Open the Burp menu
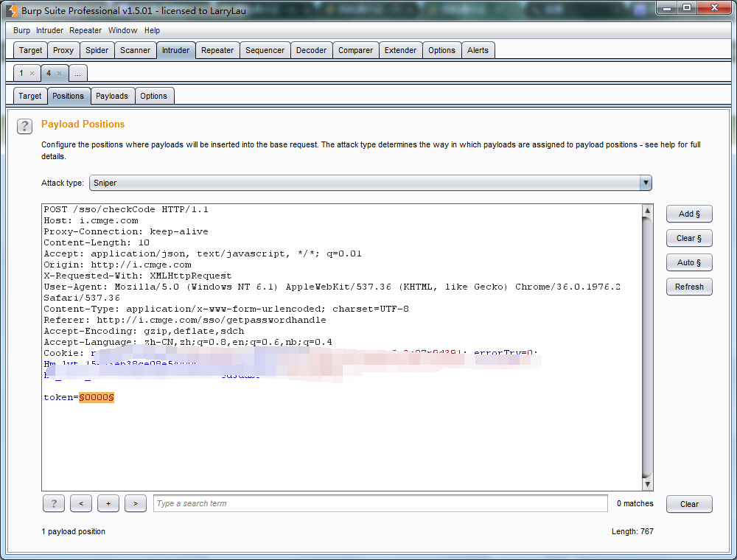737x560 pixels. [21, 30]
